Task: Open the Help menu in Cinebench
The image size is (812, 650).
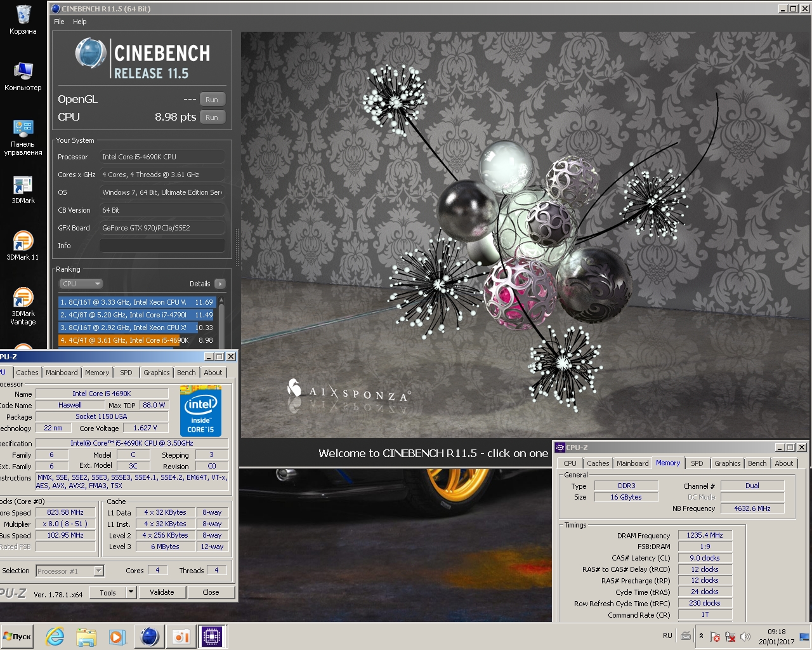Action: point(79,22)
